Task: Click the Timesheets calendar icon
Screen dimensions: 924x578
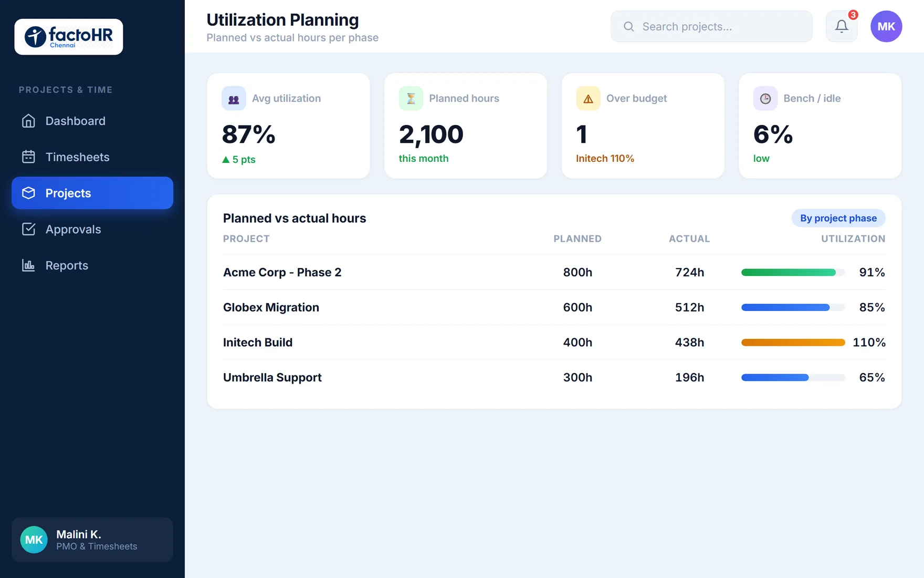Action: coord(28,157)
